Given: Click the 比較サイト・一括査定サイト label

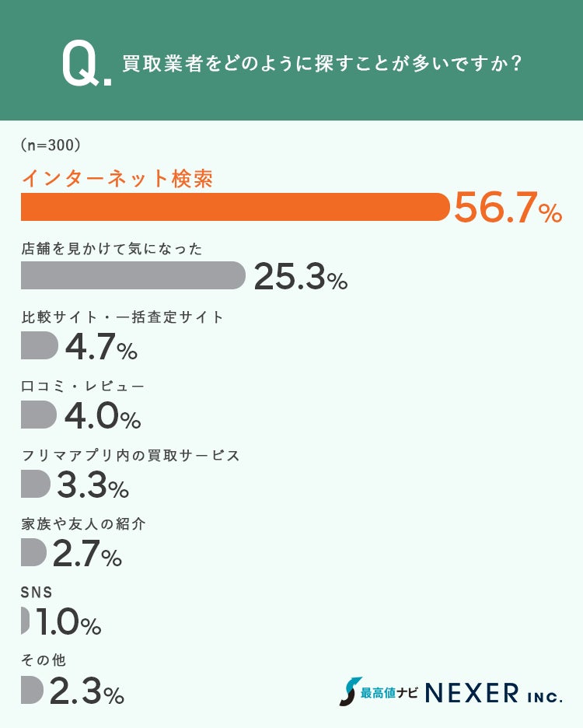Looking at the screenshot, I should pos(123,317).
